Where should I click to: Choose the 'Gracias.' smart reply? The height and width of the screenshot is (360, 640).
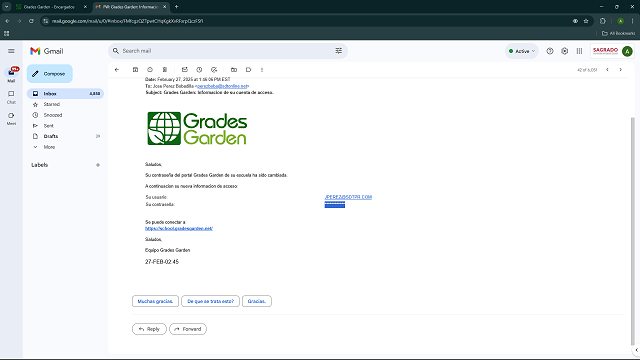[257, 301]
